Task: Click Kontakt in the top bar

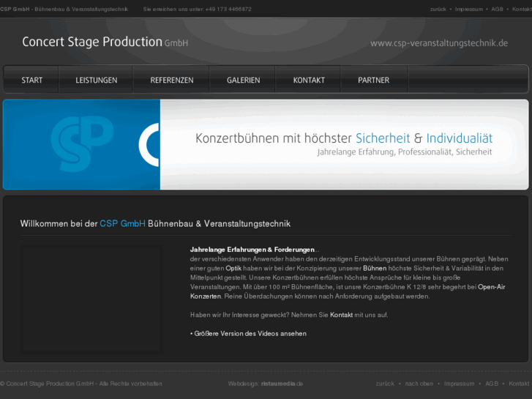Action: pos(522,10)
